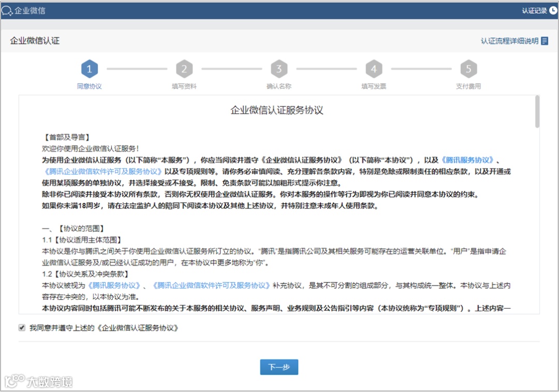Click the agreement panel scrollbar thumb
Viewport: 559px width, 392px height.
(537, 111)
